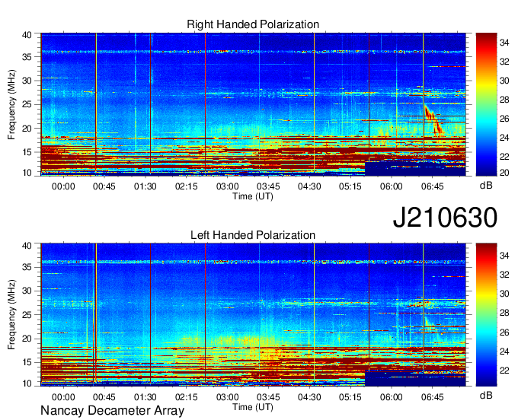
Task: Click the 04:30 time tick under Right Handed plot
Action: [309, 186]
